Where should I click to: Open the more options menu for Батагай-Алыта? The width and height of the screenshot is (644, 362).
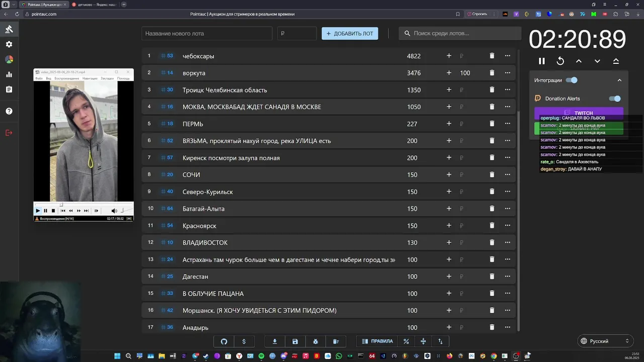[x=507, y=209]
